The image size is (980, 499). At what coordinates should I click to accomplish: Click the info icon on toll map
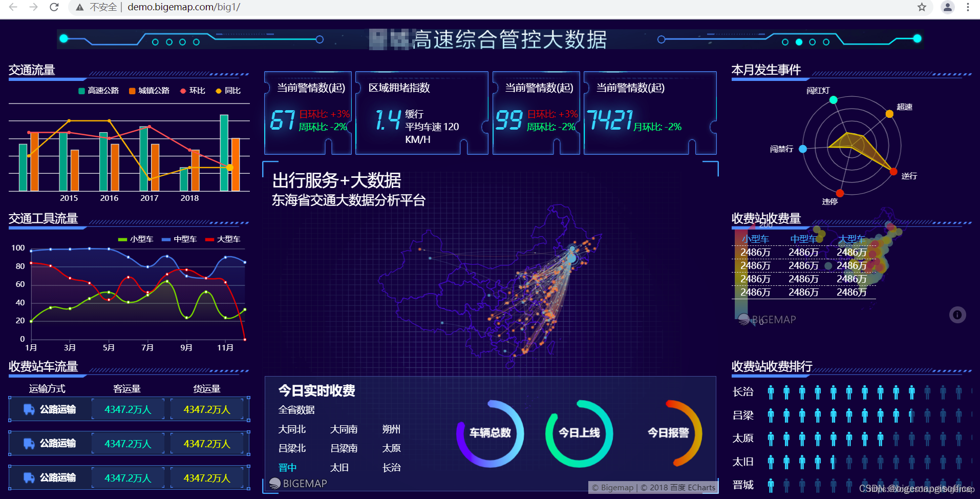click(x=957, y=315)
